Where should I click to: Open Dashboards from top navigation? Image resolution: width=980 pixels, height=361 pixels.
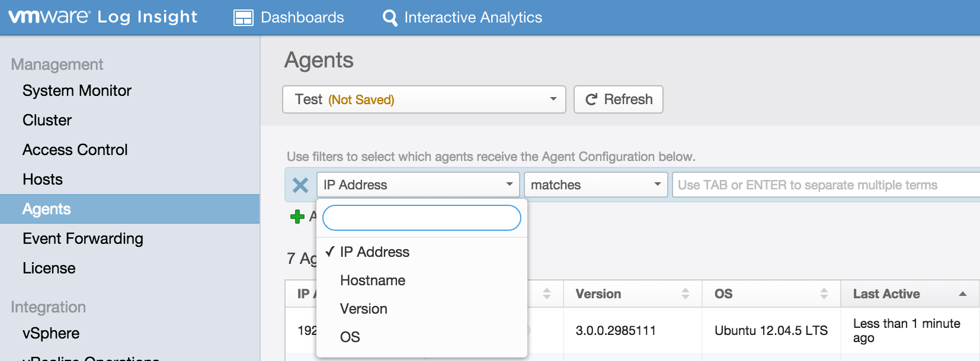(289, 18)
